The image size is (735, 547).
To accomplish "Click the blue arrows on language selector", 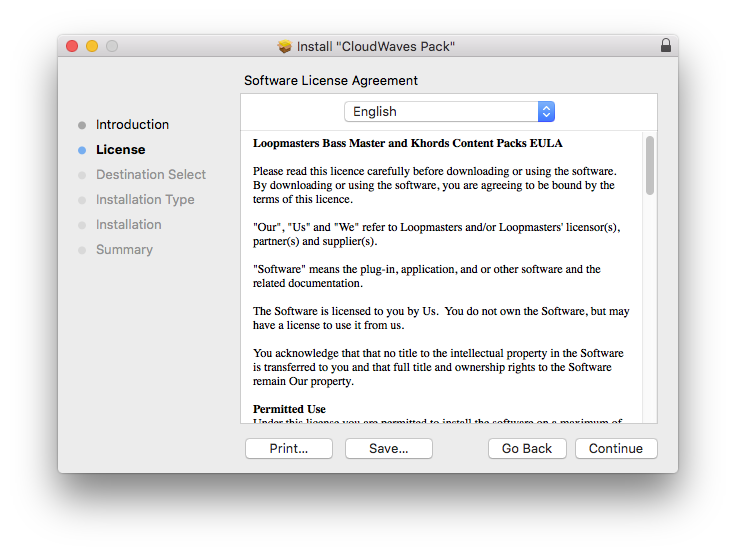I will 546,112.
